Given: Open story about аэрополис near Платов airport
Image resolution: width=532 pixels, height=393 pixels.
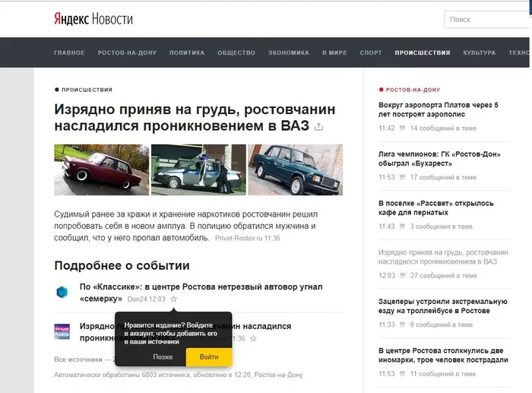Looking at the screenshot, I should coord(439,109).
